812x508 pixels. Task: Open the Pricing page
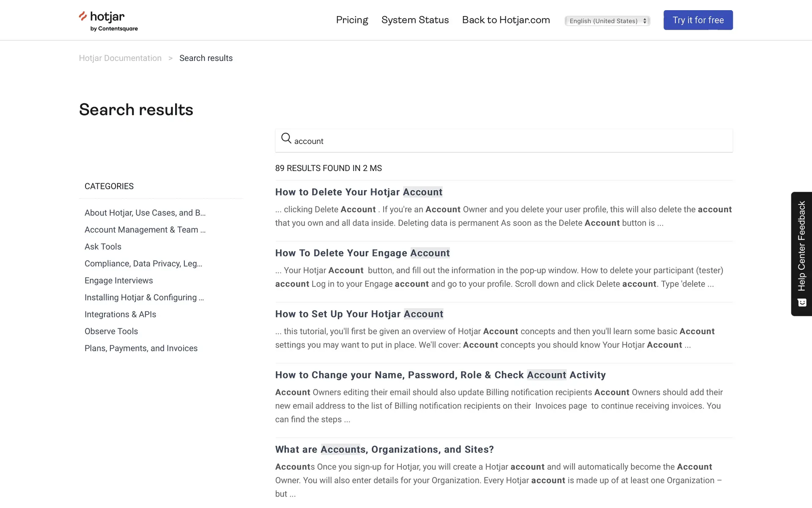(x=352, y=20)
